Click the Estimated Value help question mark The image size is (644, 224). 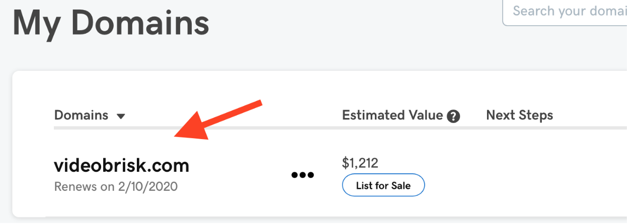453,117
